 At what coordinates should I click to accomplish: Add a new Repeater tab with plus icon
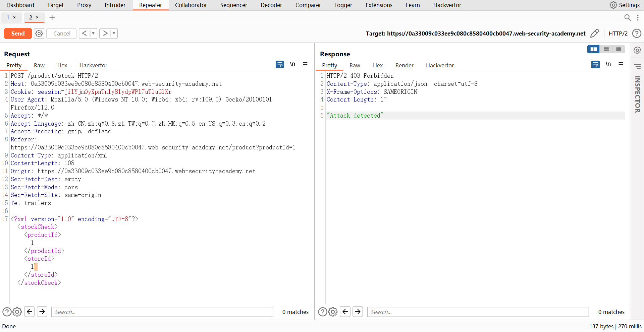pos(52,18)
